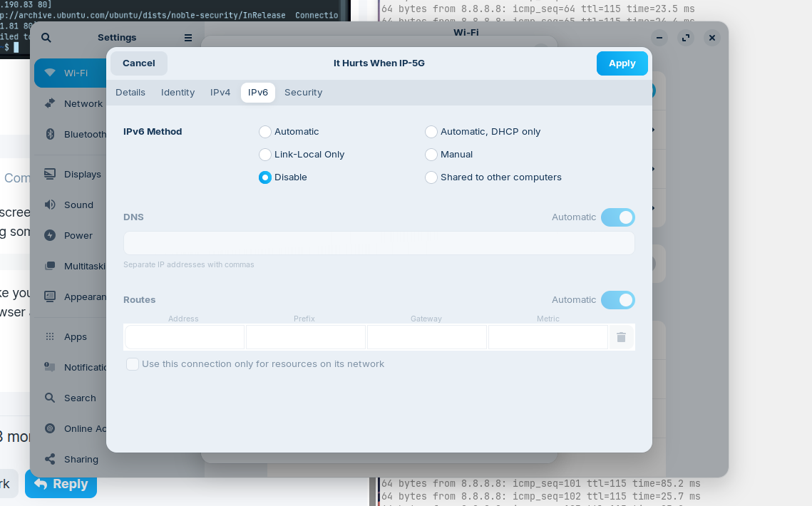Click the DNS addresses input field

pos(379,243)
